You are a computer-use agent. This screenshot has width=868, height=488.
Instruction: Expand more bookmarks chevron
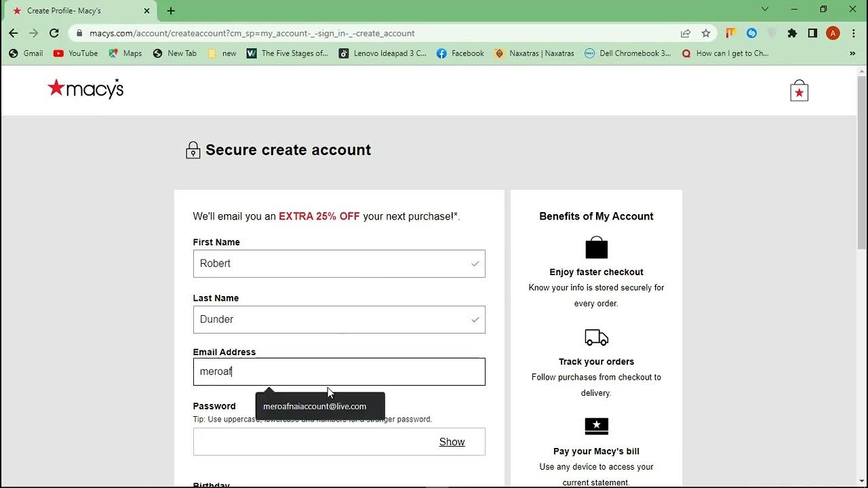852,53
